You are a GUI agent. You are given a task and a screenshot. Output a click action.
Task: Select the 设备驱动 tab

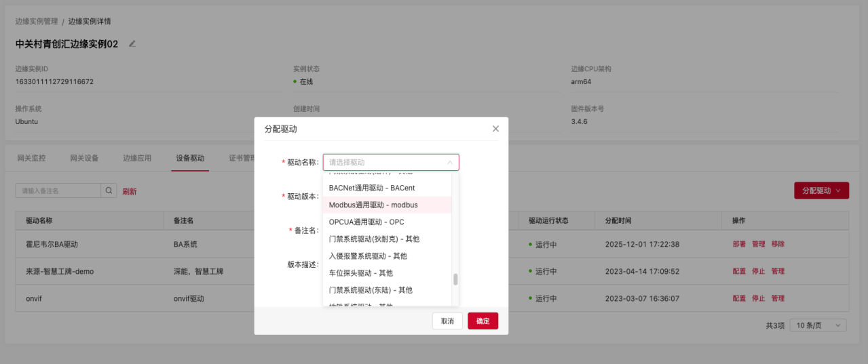pyautogui.click(x=190, y=158)
